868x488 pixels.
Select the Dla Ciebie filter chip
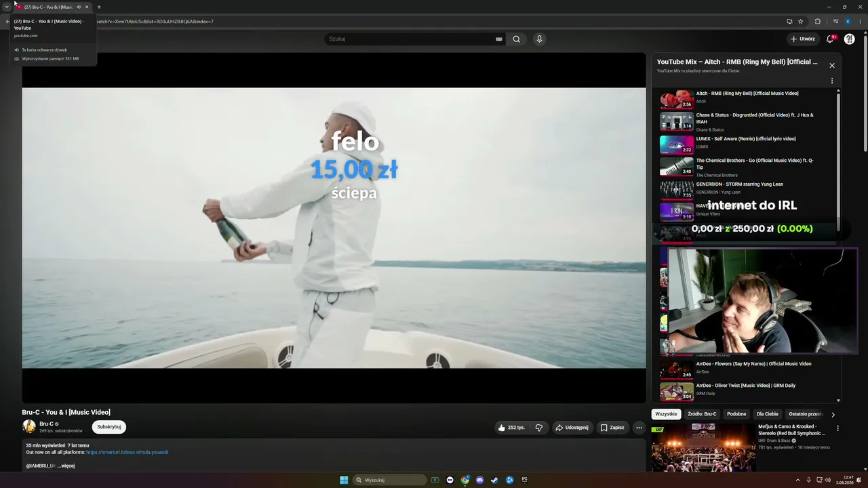768,414
